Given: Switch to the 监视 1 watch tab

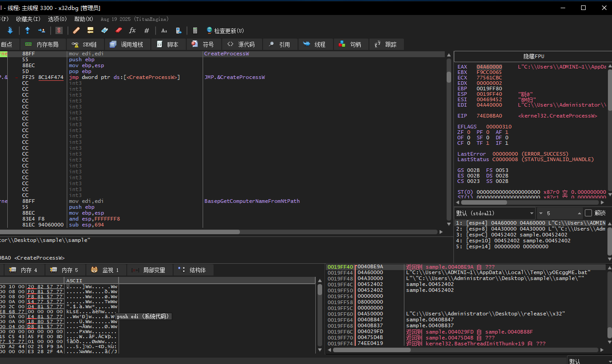Looking at the screenshot, I should [x=105, y=270].
